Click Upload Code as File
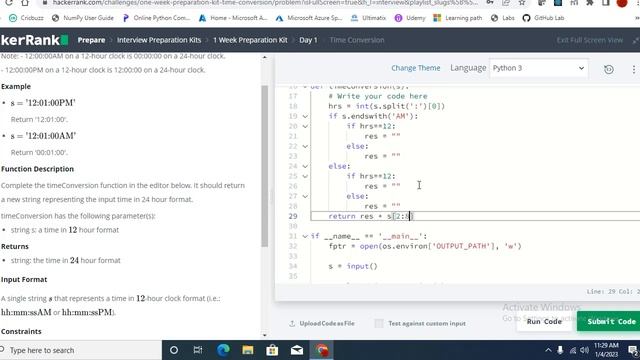 click(x=322, y=323)
